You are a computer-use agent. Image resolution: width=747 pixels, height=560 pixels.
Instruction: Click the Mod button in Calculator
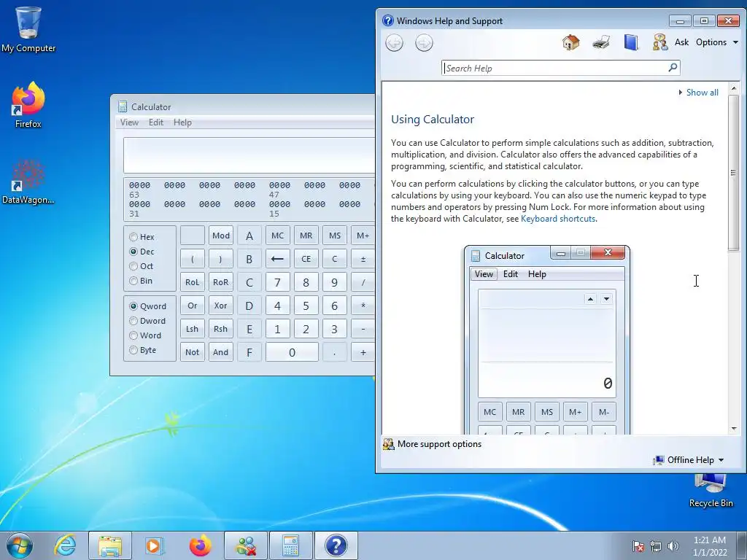(220, 236)
